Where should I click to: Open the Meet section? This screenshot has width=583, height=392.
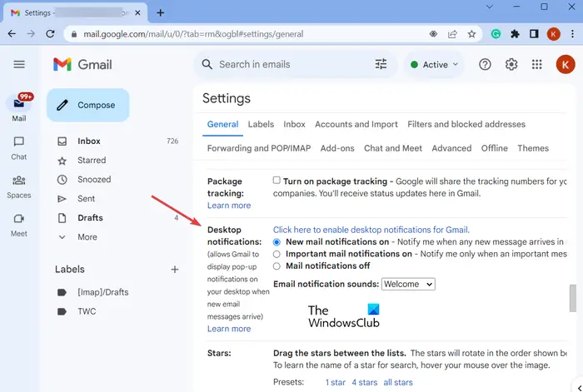18,226
